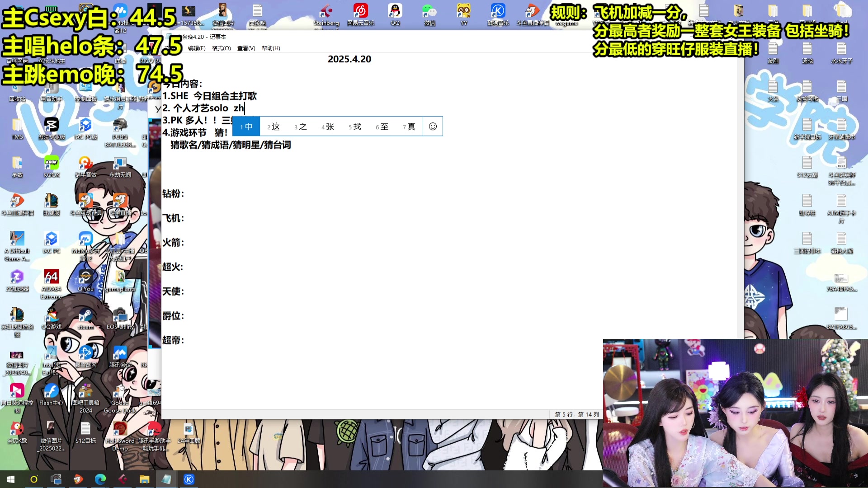Select the 全民K歌 desktop icon

tap(17, 432)
